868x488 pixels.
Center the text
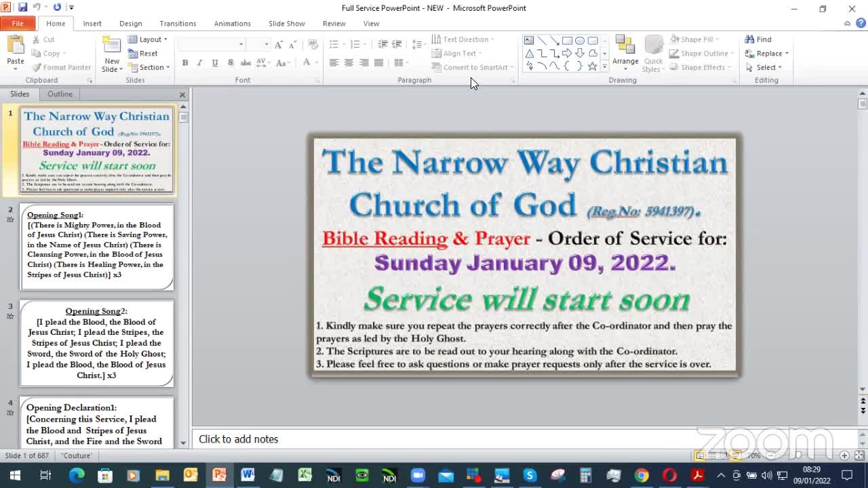(349, 62)
